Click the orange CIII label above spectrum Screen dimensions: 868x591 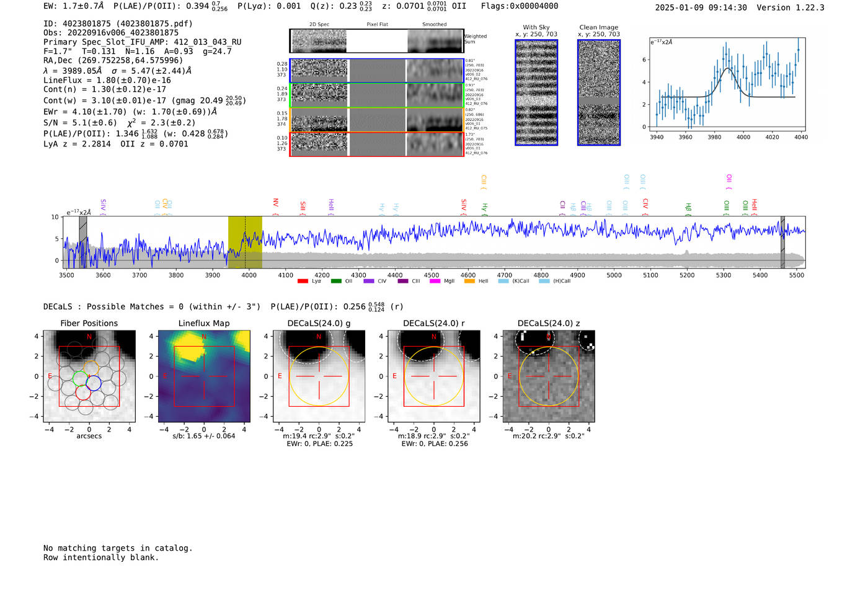[x=484, y=181]
